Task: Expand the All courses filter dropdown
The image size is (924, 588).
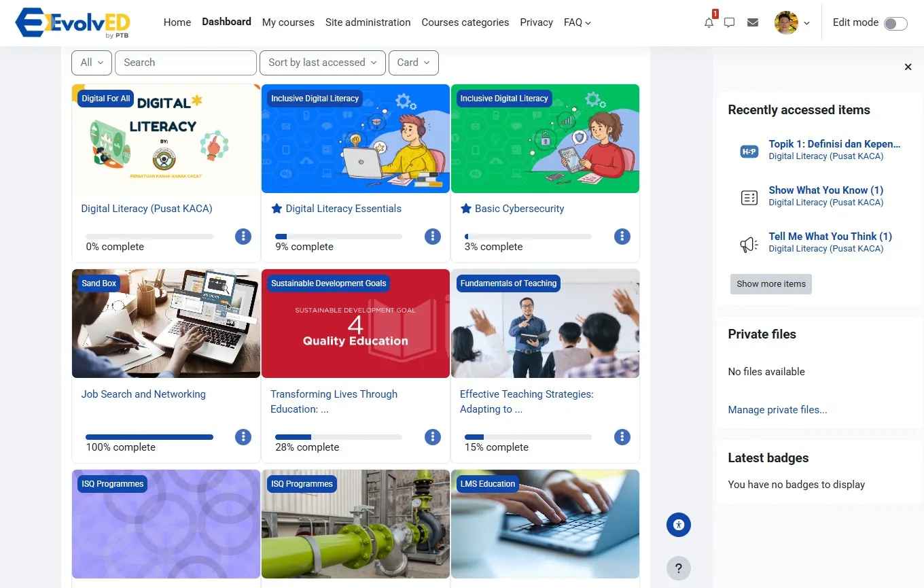Action: point(92,63)
